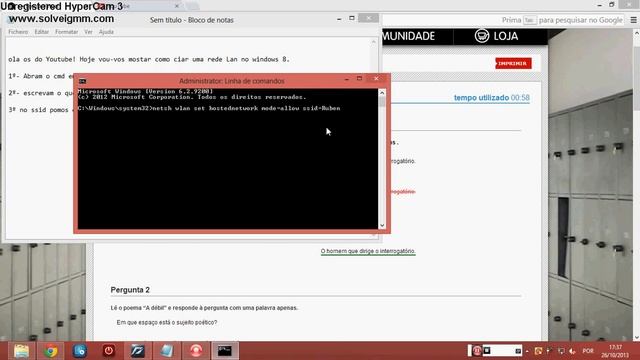640x360 pixels.
Task: Select answer O homem que dirige o interrogatório
Action: coord(368,251)
